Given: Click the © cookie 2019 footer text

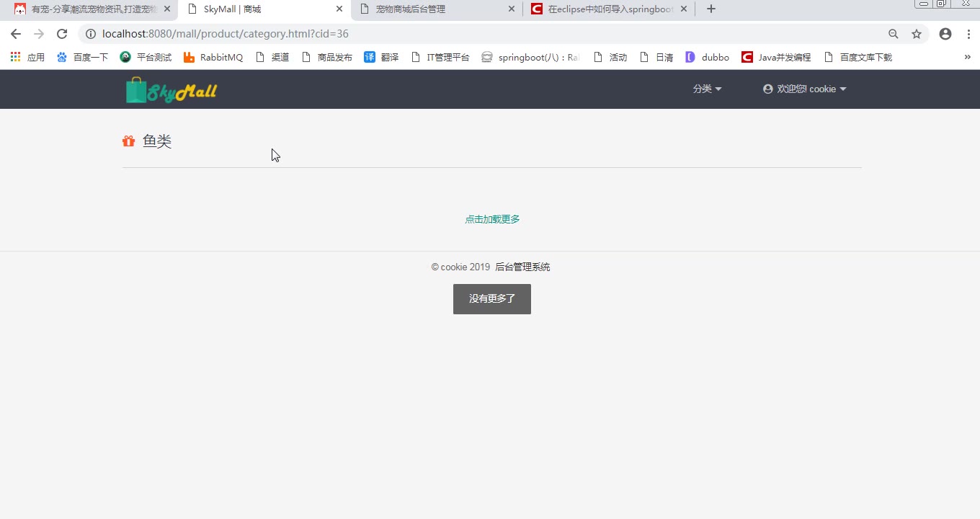Looking at the screenshot, I should pyautogui.click(x=460, y=267).
